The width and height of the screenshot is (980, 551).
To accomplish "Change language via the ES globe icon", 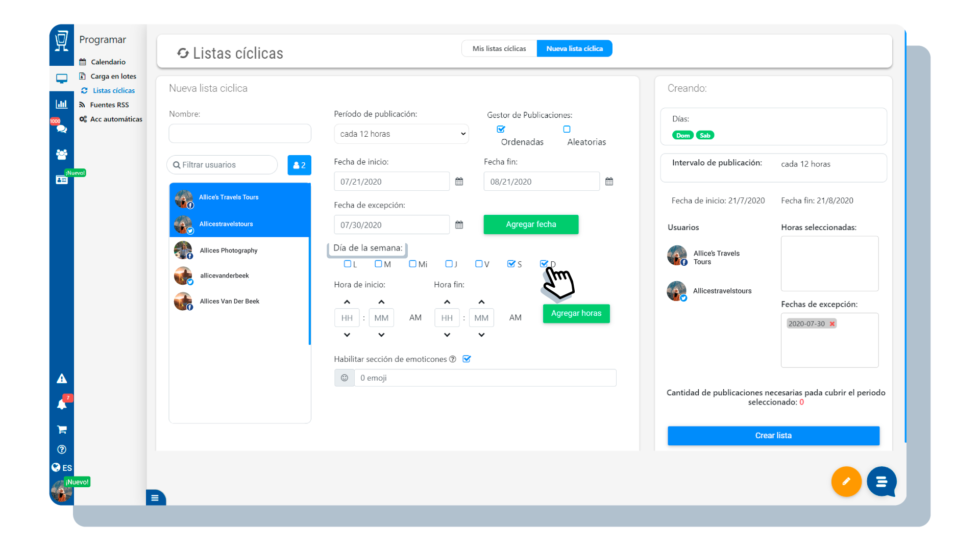I will [x=62, y=467].
